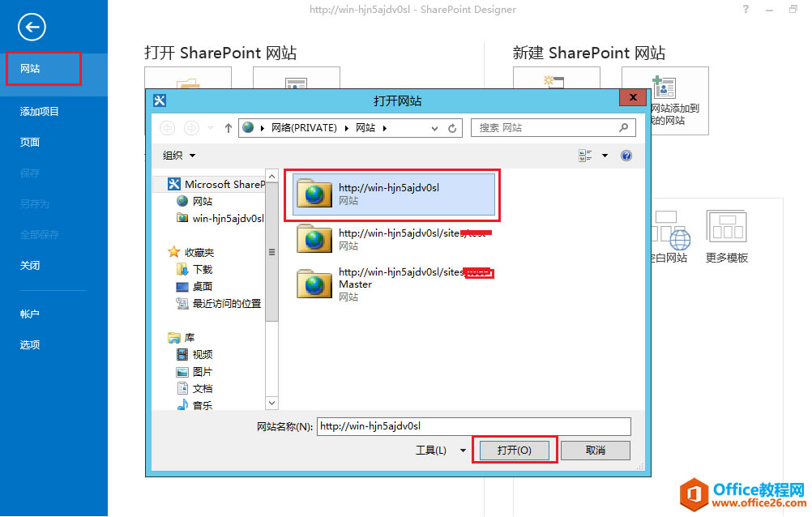
Task: Click the 打开(O) button
Action: click(514, 450)
